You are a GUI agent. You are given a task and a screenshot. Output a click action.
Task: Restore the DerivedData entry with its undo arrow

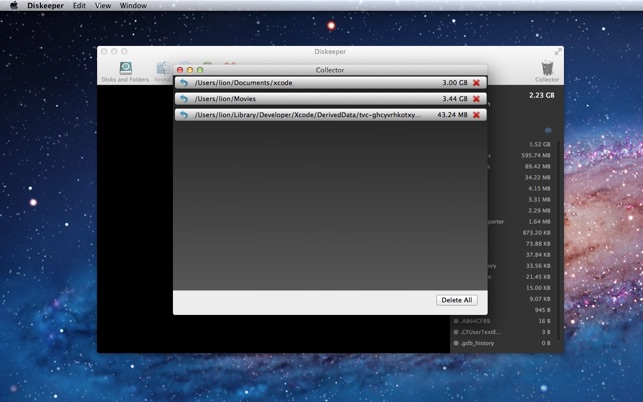(184, 115)
